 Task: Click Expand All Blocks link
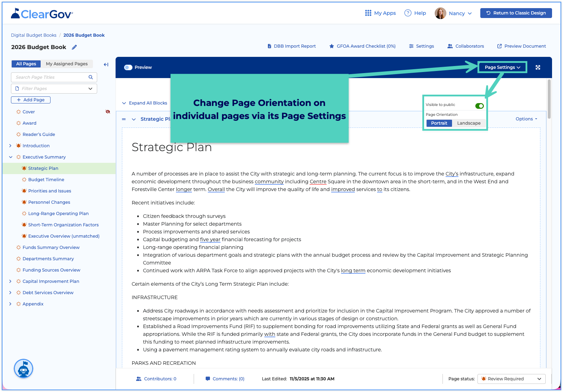(145, 103)
